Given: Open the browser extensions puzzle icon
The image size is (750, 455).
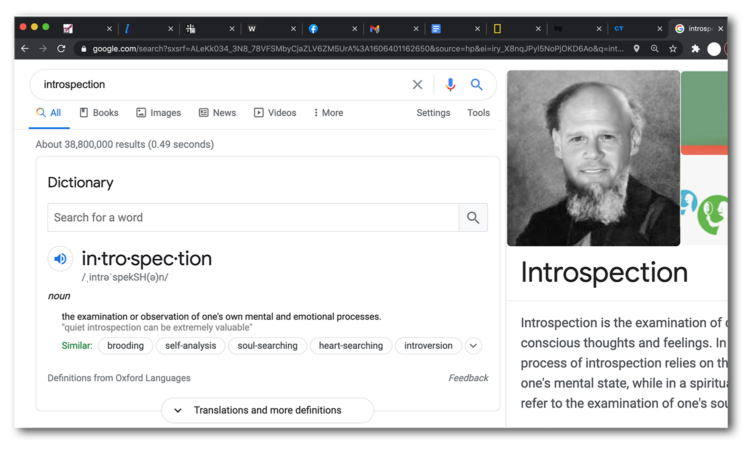Looking at the screenshot, I should (x=695, y=48).
